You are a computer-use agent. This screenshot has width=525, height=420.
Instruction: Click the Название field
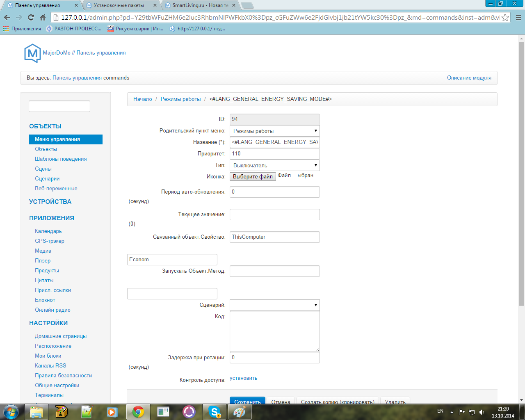[x=274, y=142]
